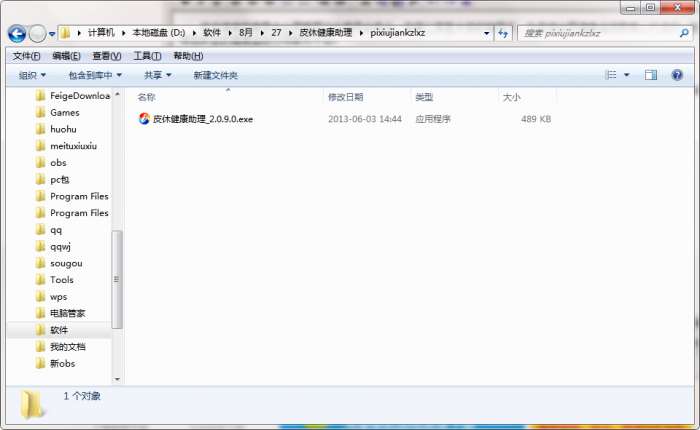This screenshot has height=430, width=700.
Task: Open the 查看(V) menu
Action: (107, 56)
